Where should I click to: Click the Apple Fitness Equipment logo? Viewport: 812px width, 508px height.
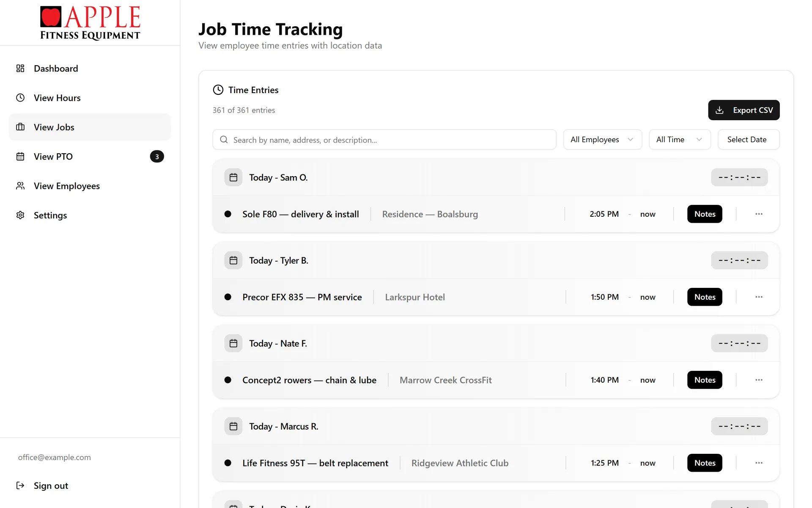click(x=90, y=23)
